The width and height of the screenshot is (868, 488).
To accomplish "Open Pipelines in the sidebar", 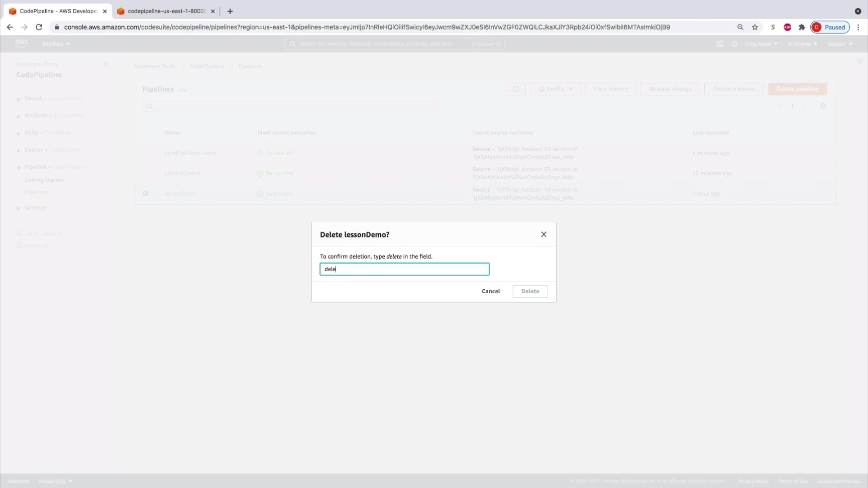I will point(37,192).
